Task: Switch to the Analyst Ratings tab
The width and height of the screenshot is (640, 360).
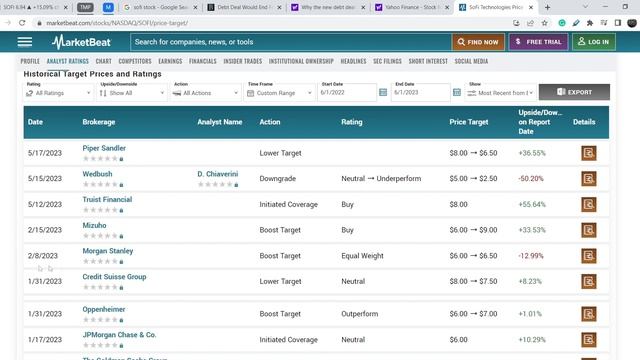Action: (68, 61)
